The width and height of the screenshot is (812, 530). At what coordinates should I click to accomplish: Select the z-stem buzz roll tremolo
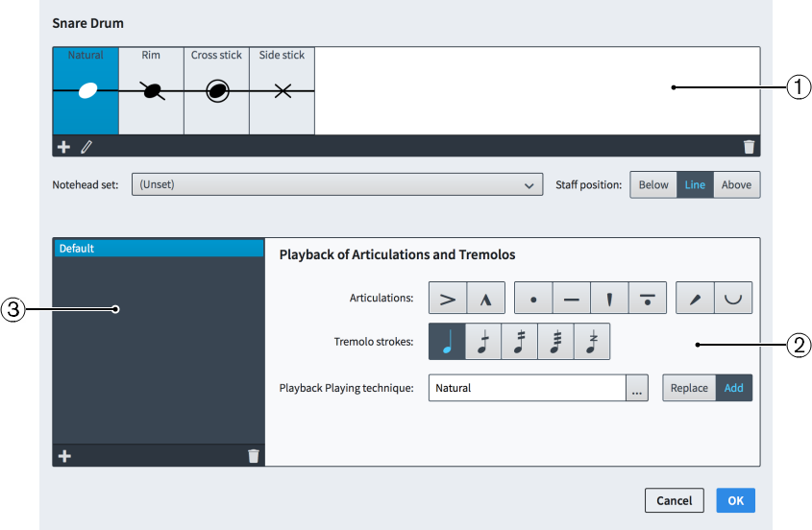click(x=592, y=342)
